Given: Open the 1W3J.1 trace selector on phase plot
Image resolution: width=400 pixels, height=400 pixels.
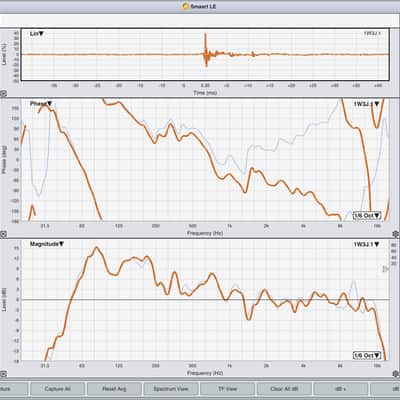Looking at the screenshot, I should (x=366, y=104).
